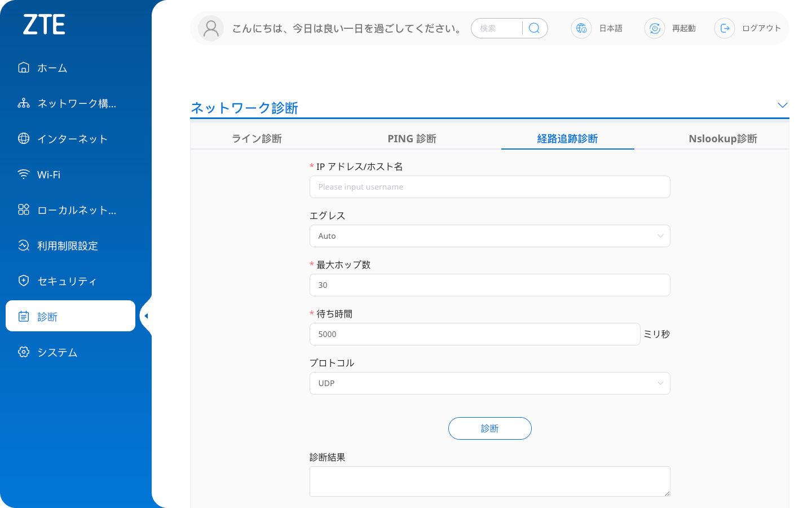Screen dimensions: 812x508
Task: Switch to the PING 診断 tab
Action: coord(412,138)
